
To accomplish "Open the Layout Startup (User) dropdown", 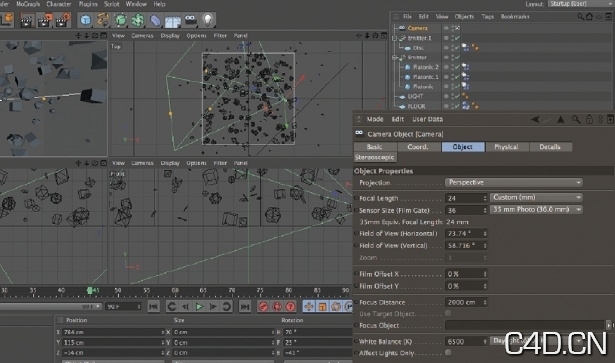I will click(581, 4).
